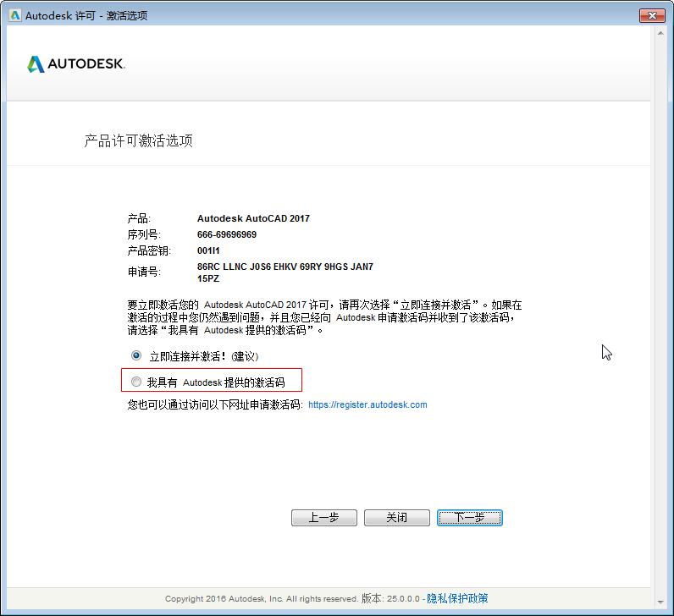
Task: Click the Autodesk logo in header
Action: click(76, 64)
